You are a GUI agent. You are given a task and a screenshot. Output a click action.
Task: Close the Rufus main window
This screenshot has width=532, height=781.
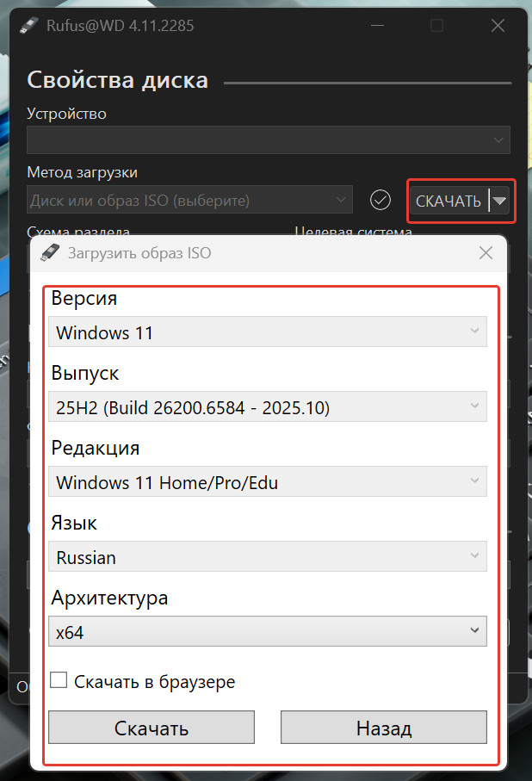[x=498, y=26]
